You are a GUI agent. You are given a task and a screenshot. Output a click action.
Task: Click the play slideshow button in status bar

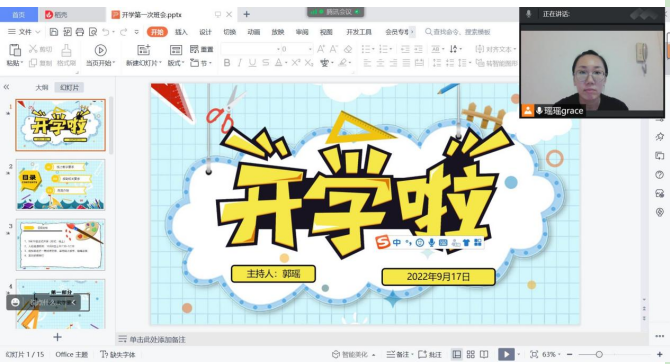pyautogui.click(x=506, y=354)
